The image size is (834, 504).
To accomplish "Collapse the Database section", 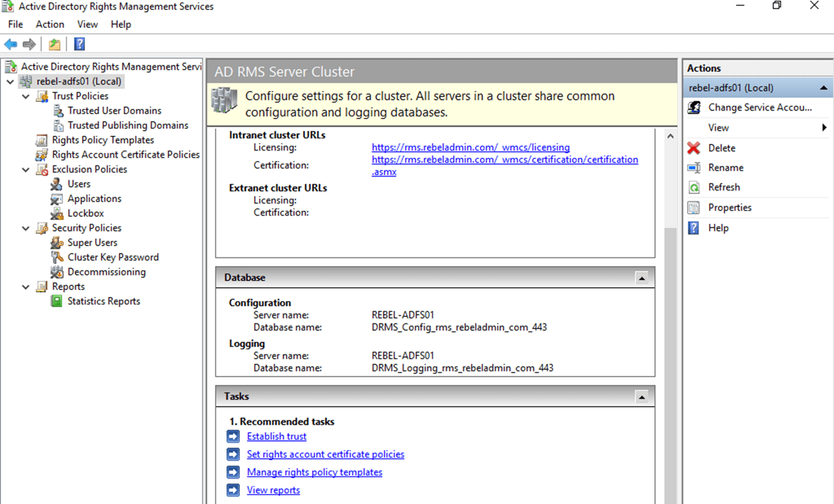I will (642, 278).
